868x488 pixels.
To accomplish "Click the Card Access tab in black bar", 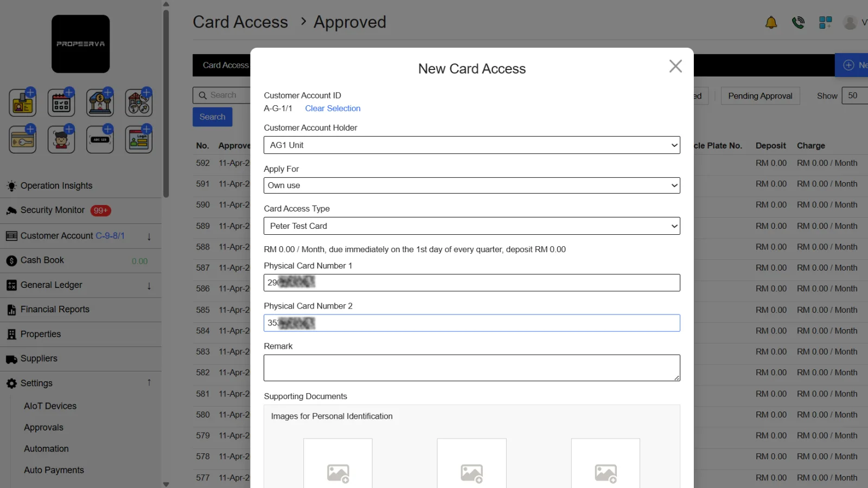I will [225, 65].
